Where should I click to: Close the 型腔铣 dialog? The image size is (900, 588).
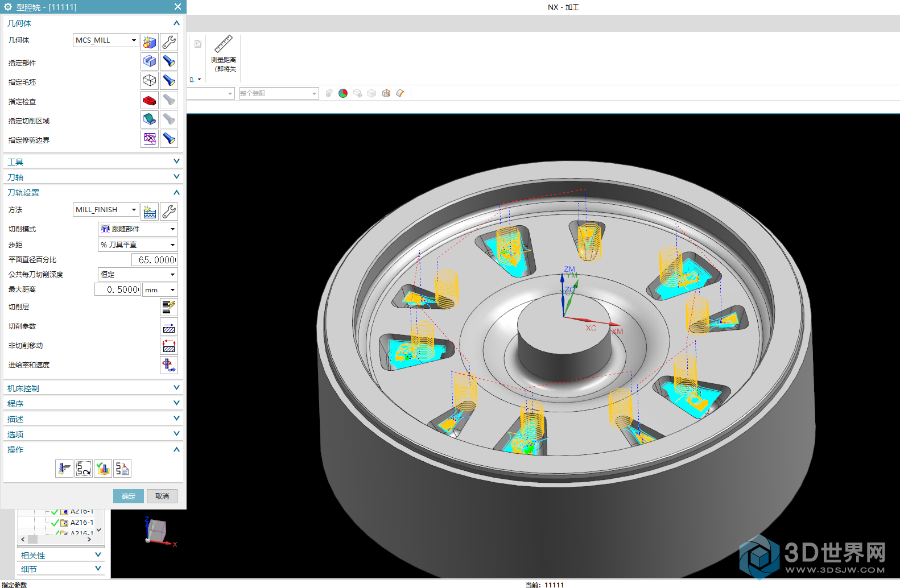coord(178,7)
